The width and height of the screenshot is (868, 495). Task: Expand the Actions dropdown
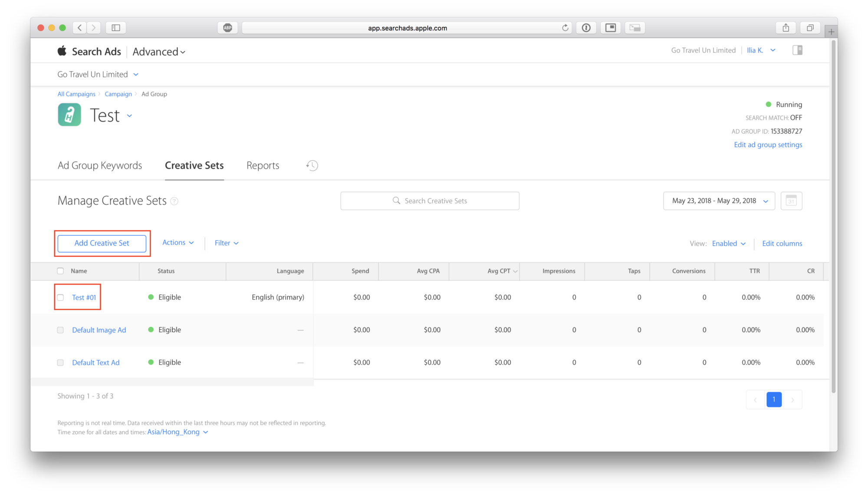click(178, 243)
